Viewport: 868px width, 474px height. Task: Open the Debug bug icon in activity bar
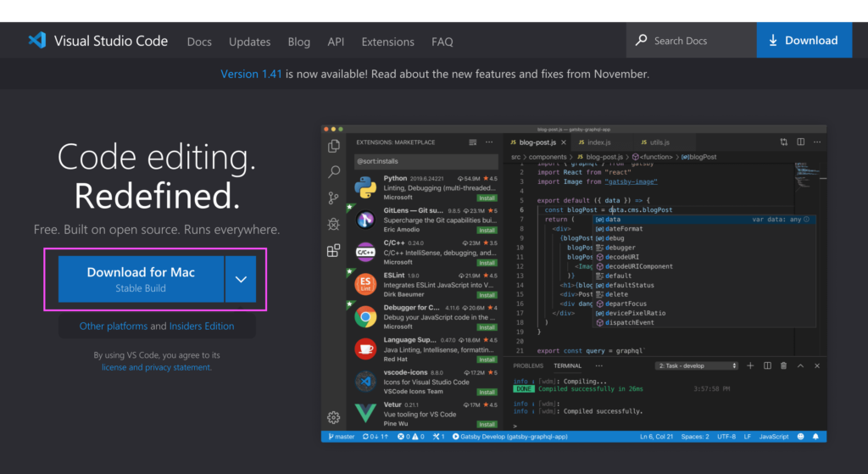point(333,224)
